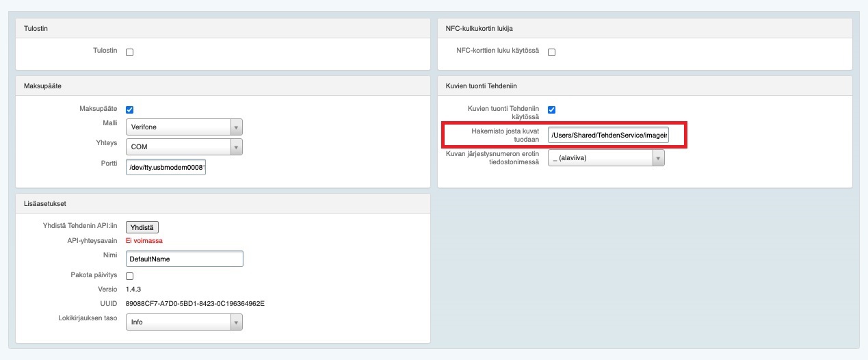Click the NFC-kulkukortin lukija panel header
Screen dimensions: 868x360
pos(479,28)
